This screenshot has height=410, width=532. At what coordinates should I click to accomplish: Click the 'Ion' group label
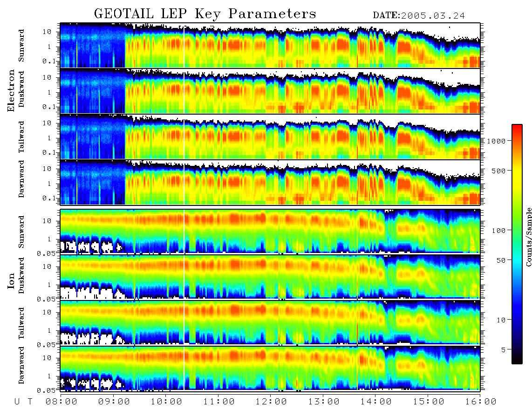(x=11, y=280)
